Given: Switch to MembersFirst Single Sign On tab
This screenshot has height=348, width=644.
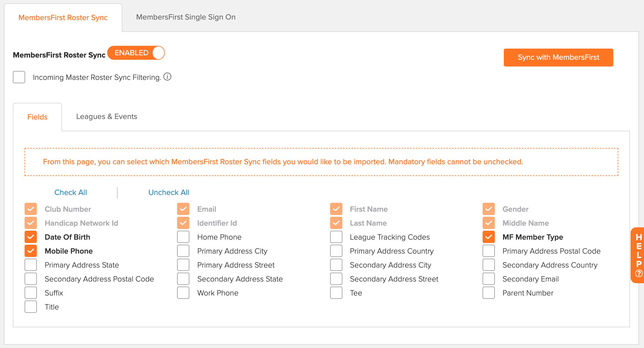Looking at the screenshot, I should 186,17.
